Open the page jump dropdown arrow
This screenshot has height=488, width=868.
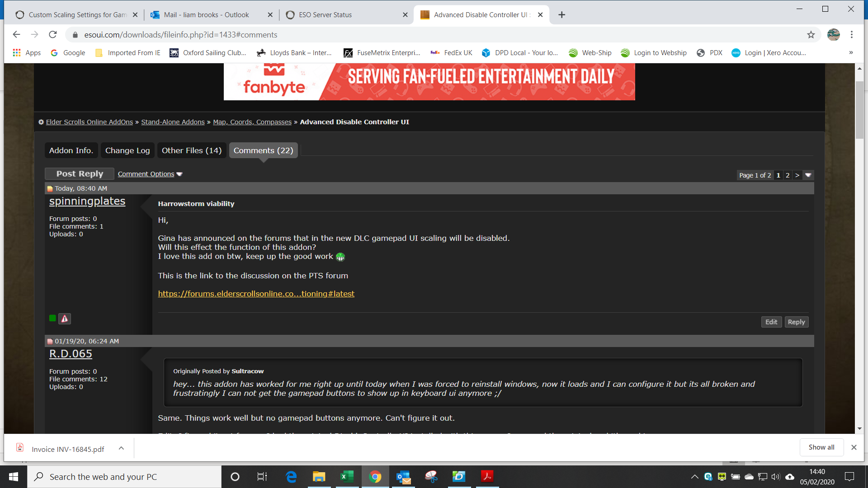click(x=808, y=175)
